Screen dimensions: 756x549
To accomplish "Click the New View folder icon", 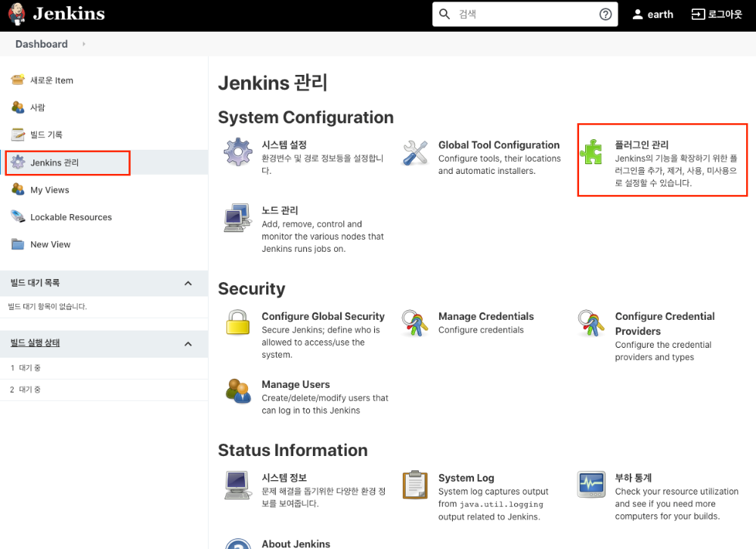I will [18, 244].
